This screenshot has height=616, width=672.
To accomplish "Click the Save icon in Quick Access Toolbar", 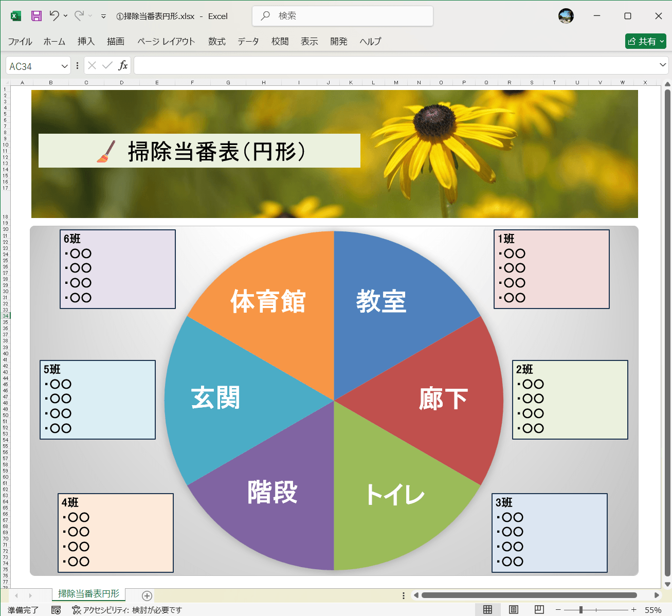I will pos(36,16).
